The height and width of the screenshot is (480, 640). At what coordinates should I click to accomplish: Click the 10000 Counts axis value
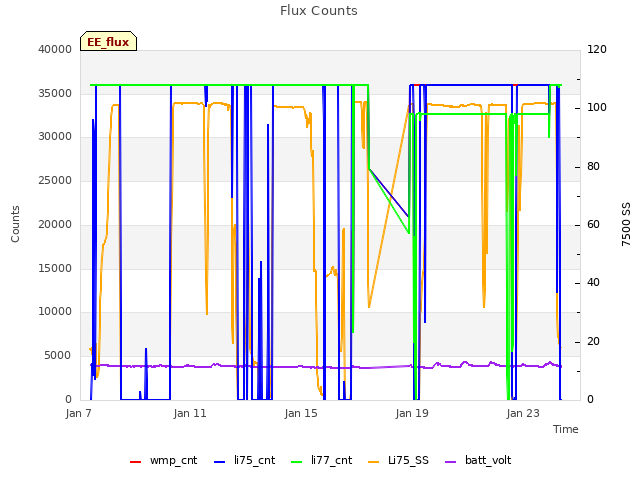55,311
